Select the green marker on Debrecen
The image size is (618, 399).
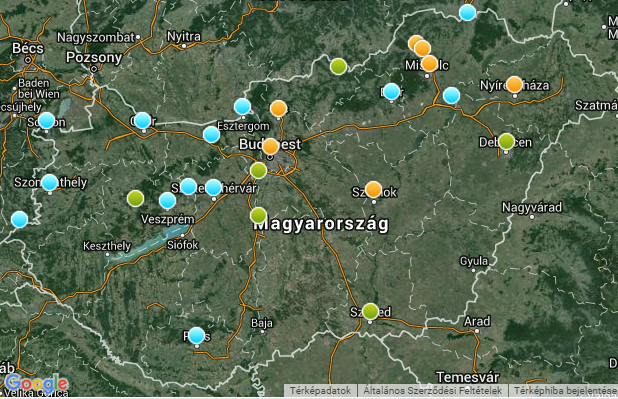506,141
